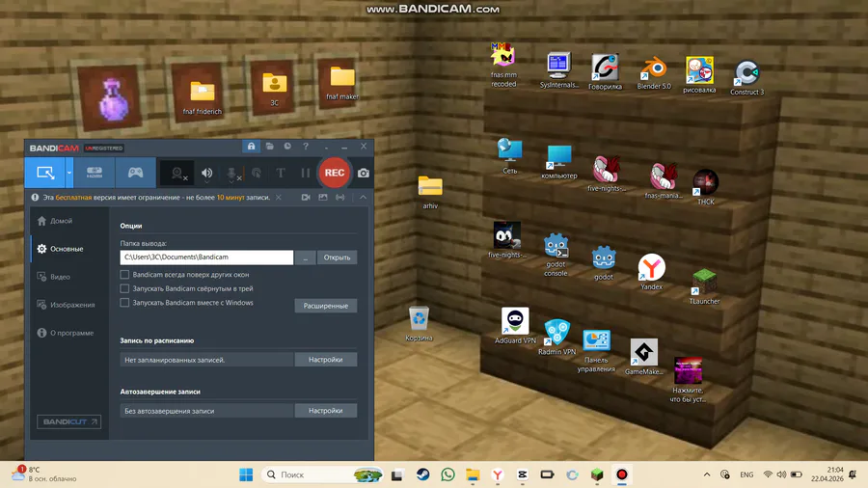Dismiss the free version notice
Image resolution: width=868 pixels, height=488 pixels.
coord(279,197)
